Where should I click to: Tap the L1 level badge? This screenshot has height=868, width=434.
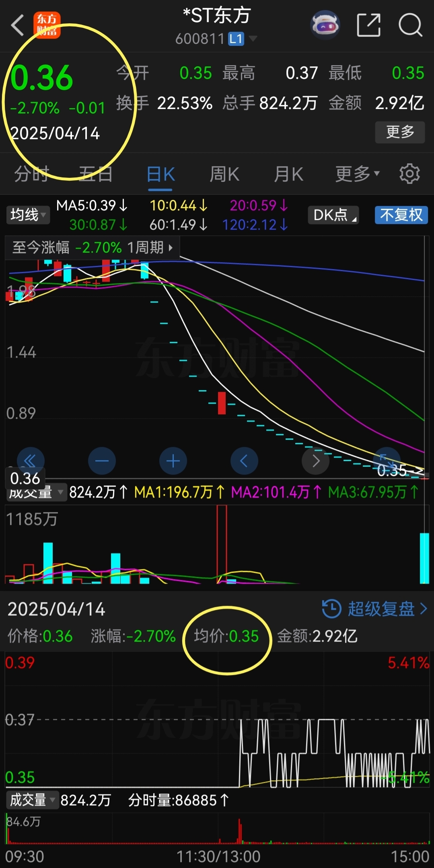coord(236,39)
